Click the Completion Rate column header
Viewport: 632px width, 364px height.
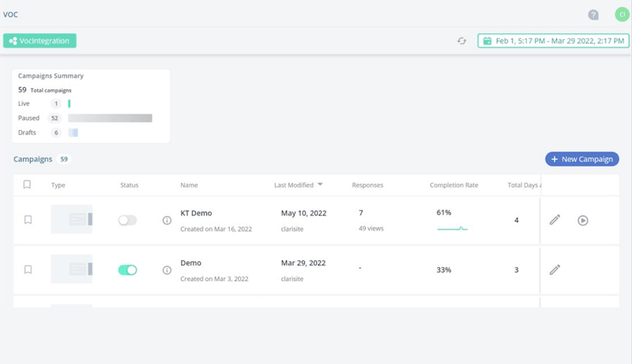(453, 186)
